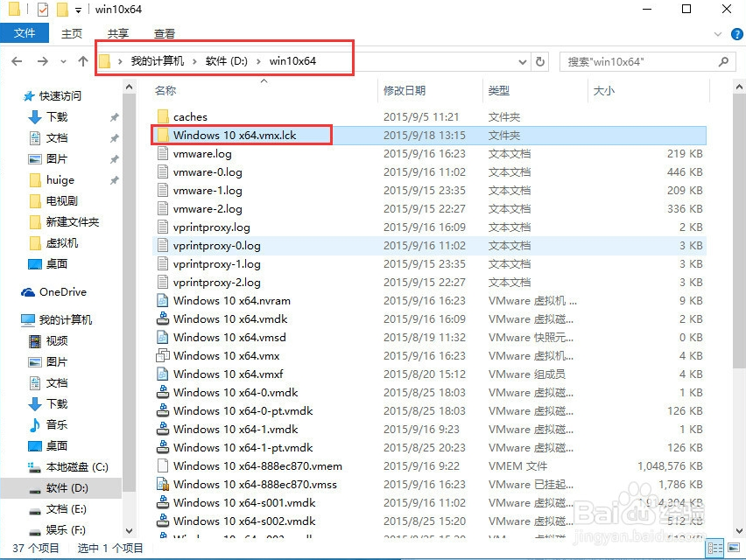Open 本地磁盘 (C:) drive
Viewport: 746px width, 560px height.
77,467
